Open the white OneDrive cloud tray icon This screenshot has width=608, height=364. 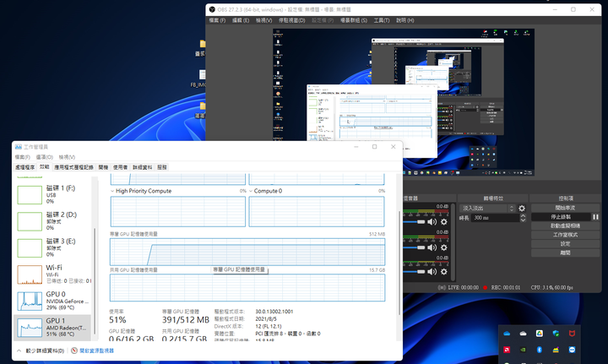pos(523,334)
